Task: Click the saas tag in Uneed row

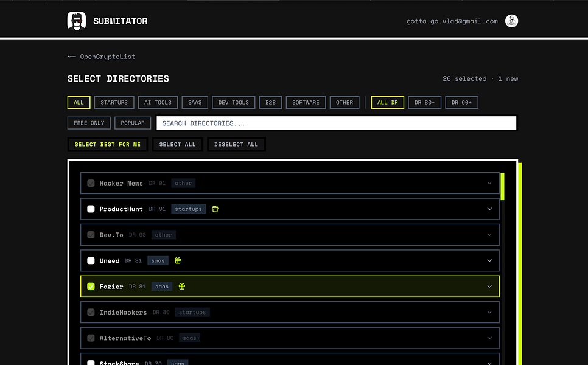Action: [158, 260]
